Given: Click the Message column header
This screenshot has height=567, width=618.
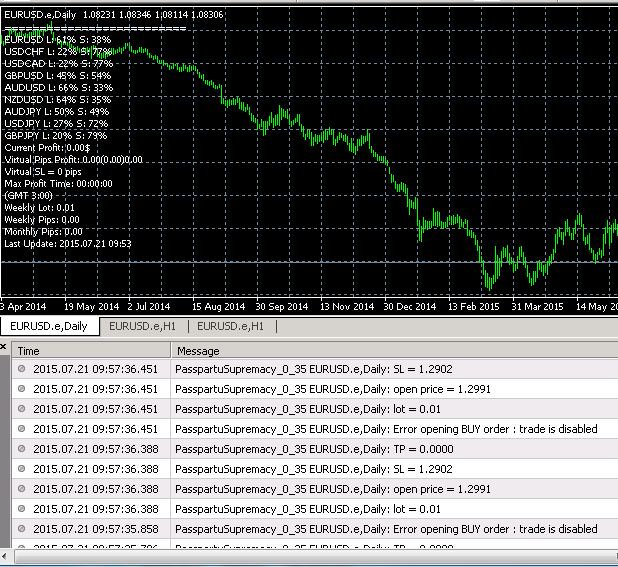Looking at the screenshot, I should [x=395, y=350].
